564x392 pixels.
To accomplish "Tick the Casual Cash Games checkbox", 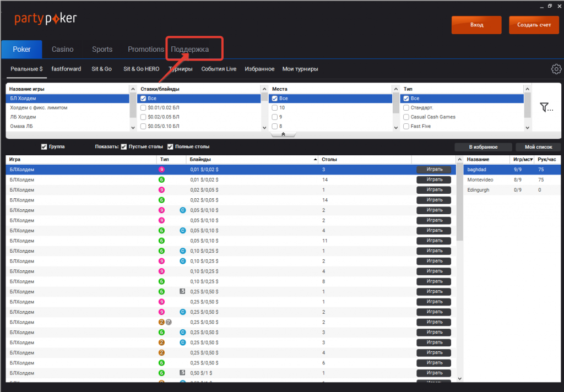I will tap(406, 117).
